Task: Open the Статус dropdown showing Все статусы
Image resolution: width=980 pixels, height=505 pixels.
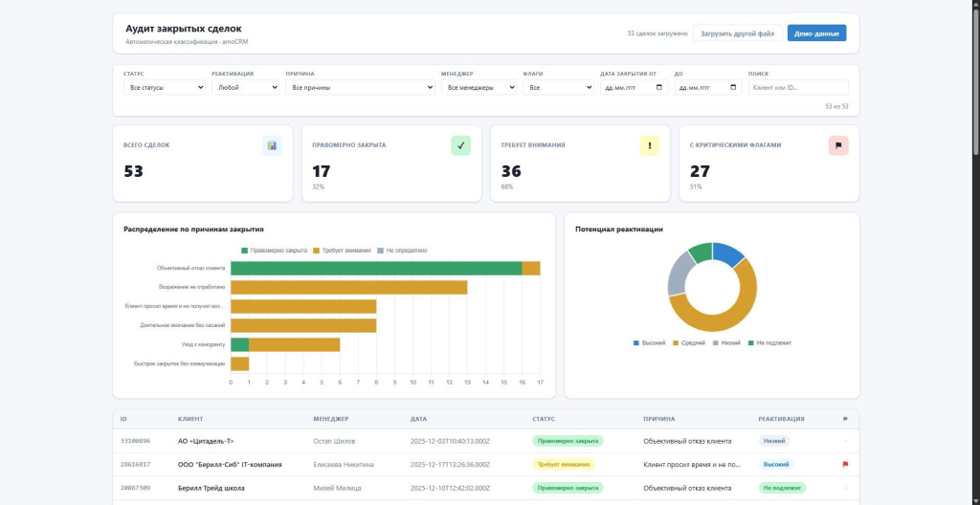Action: [165, 87]
